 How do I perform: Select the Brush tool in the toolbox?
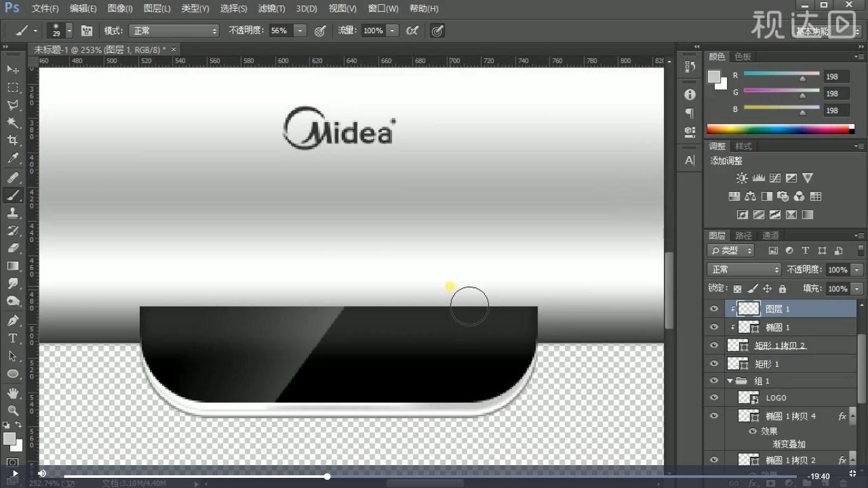tap(13, 196)
